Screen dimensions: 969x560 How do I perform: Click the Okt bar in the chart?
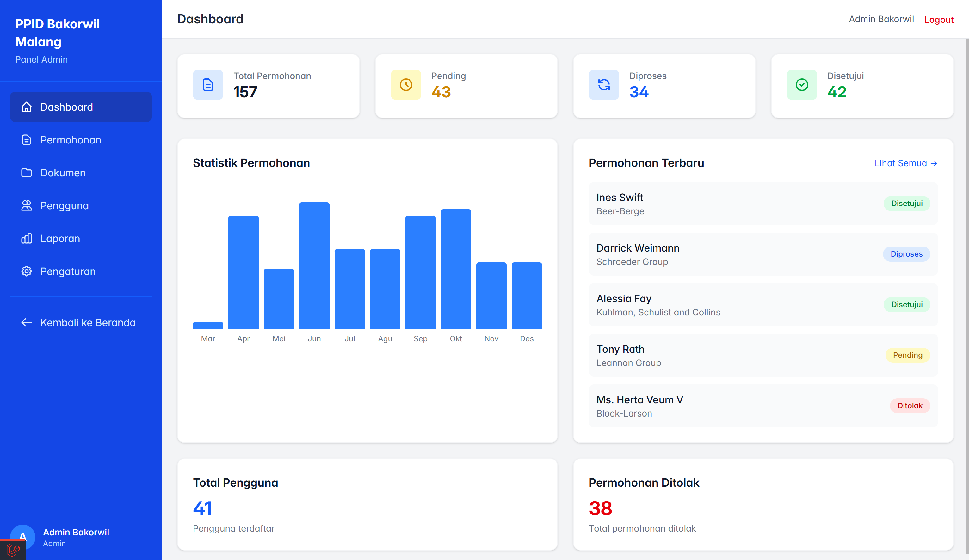pyautogui.click(x=456, y=269)
